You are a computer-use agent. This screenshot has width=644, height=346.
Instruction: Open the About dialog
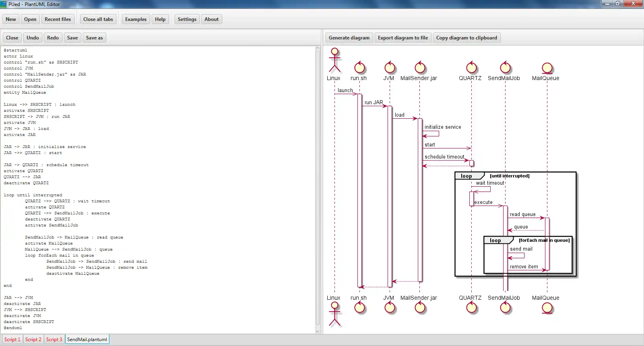(211, 19)
